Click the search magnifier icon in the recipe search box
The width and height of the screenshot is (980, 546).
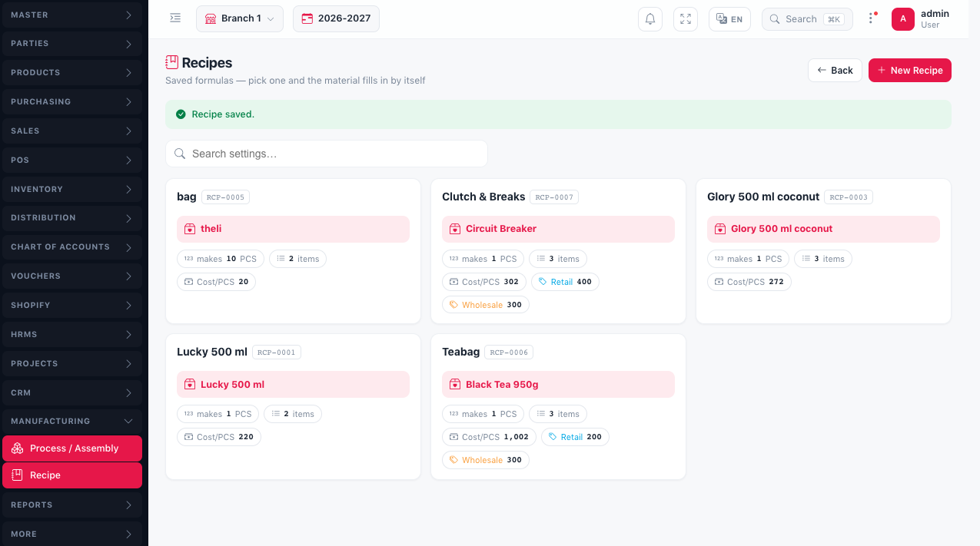click(x=180, y=154)
